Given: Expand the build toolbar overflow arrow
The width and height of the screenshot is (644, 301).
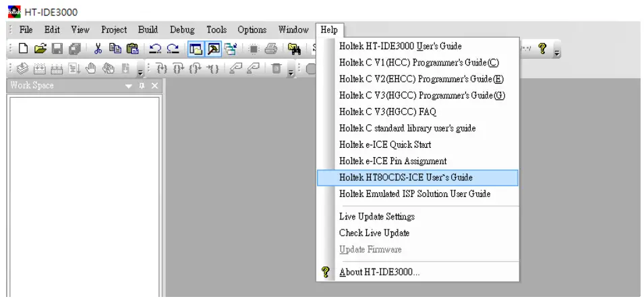Looking at the screenshot, I should (140, 72).
